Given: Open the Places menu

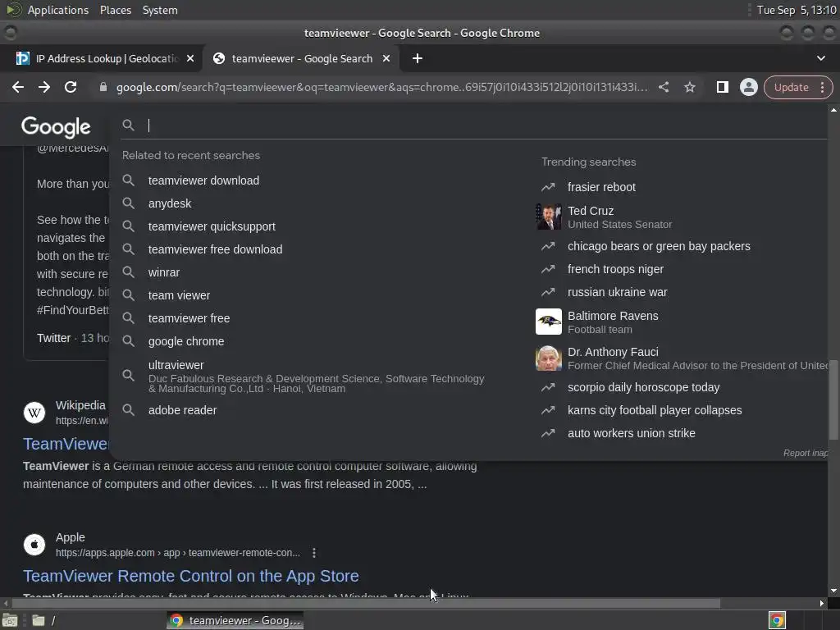Looking at the screenshot, I should tap(115, 10).
